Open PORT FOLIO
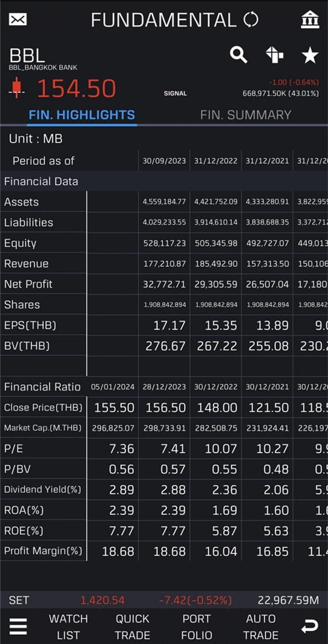328x644 pixels. click(x=197, y=627)
